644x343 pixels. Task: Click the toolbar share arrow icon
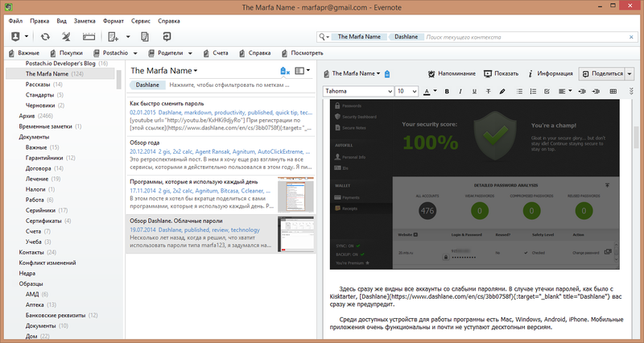click(167, 36)
